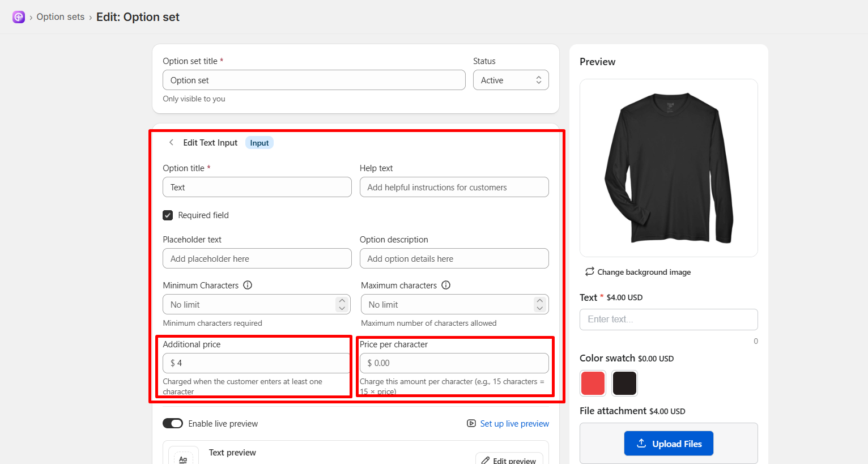868x464 pixels.
Task: Click the Minimum Characters stepper arrows
Action: tap(342, 304)
